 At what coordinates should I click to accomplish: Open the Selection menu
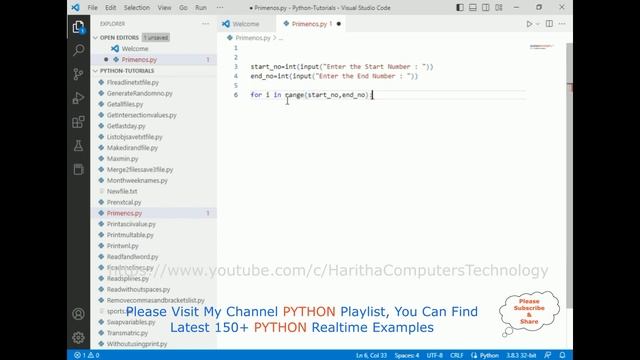(137, 8)
